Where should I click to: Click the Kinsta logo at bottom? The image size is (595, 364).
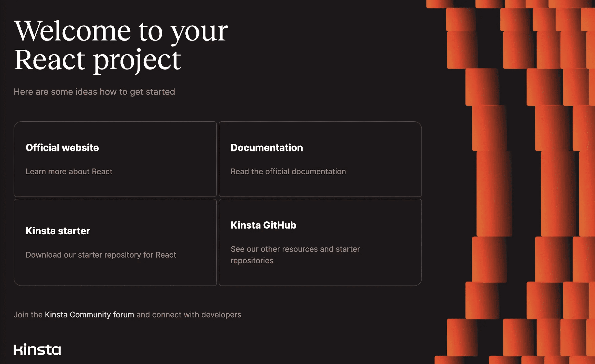(x=37, y=349)
